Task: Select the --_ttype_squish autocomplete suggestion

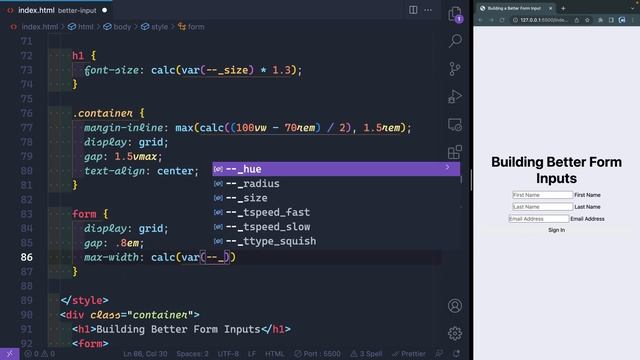Action: (336, 241)
